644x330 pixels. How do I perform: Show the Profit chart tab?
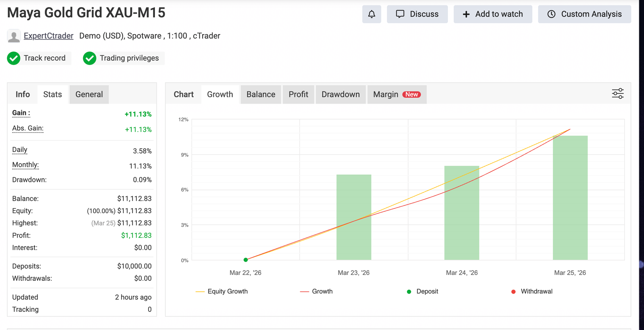click(x=298, y=94)
